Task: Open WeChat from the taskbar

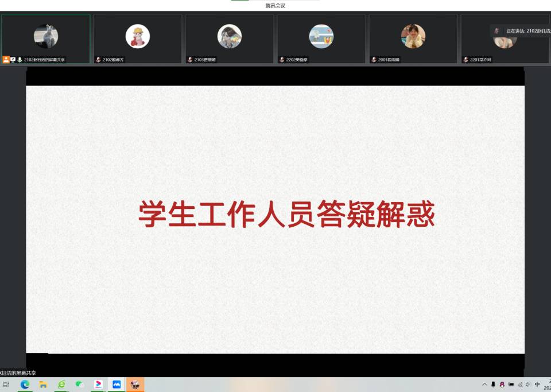Action: click(80, 385)
